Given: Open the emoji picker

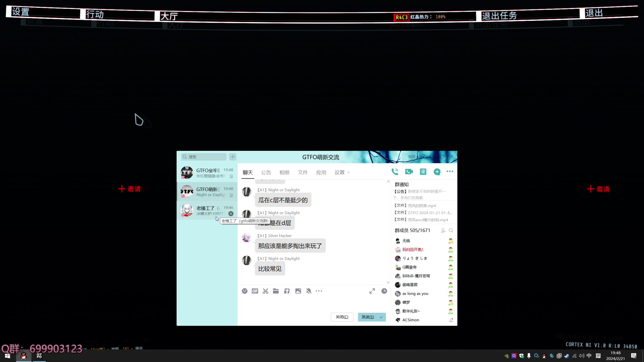Looking at the screenshot, I should (245, 291).
